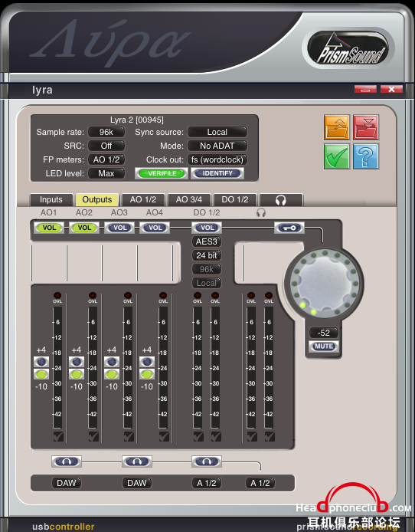Open the SRC Off dropdown
This screenshot has width=415, height=532.
click(106, 146)
